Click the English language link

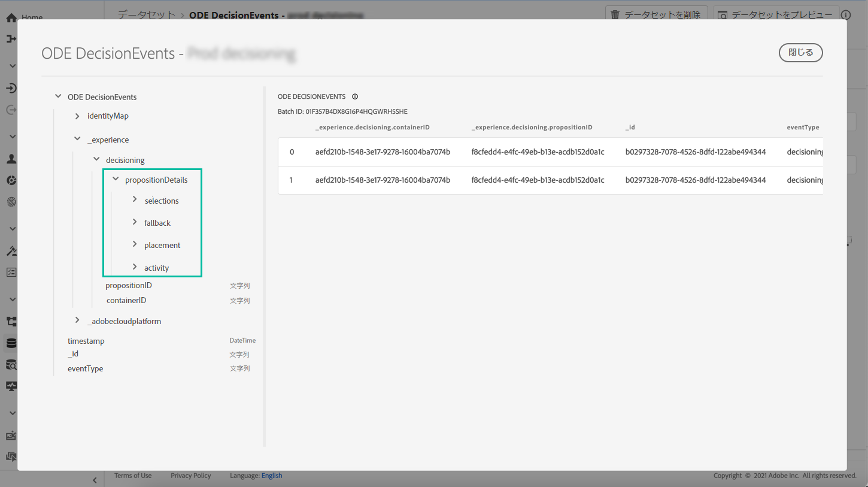272,476
